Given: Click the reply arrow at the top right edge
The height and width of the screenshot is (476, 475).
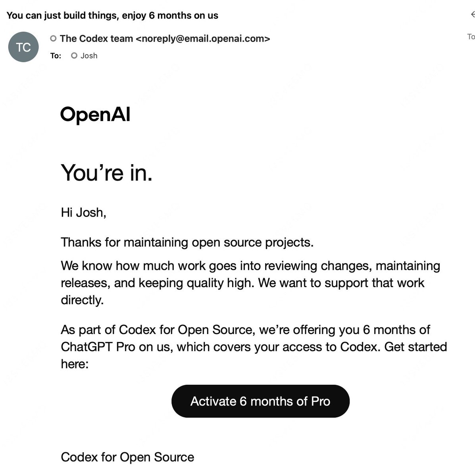Looking at the screenshot, I should (472, 15).
